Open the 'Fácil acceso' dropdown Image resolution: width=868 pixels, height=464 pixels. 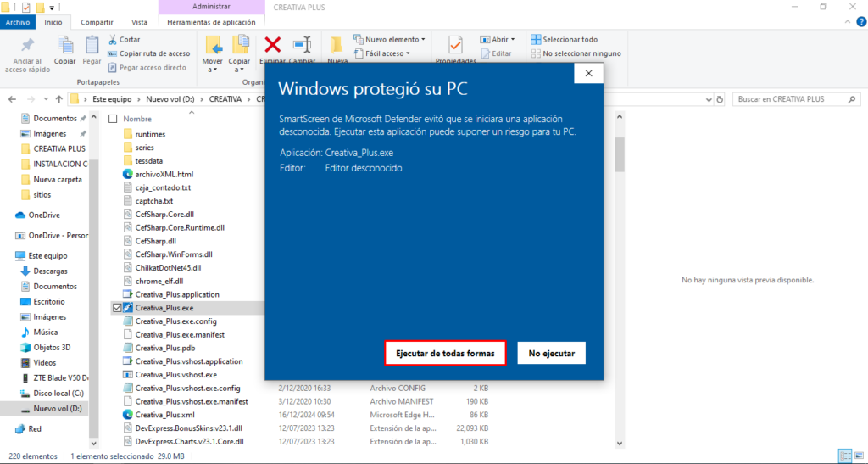[382, 53]
